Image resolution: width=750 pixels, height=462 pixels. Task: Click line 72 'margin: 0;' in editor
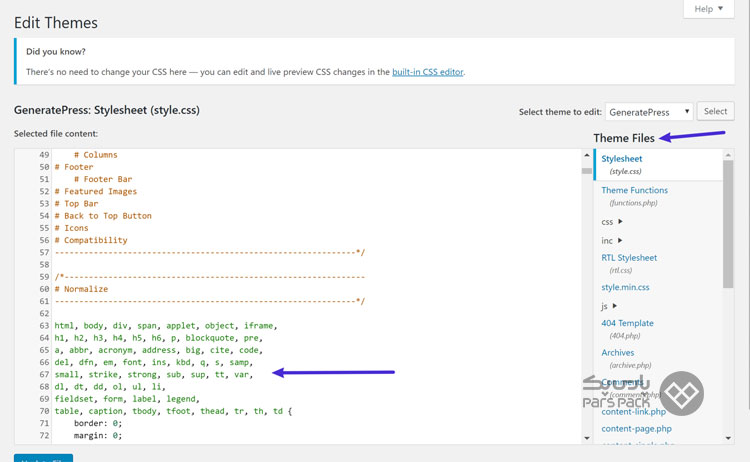point(98,436)
